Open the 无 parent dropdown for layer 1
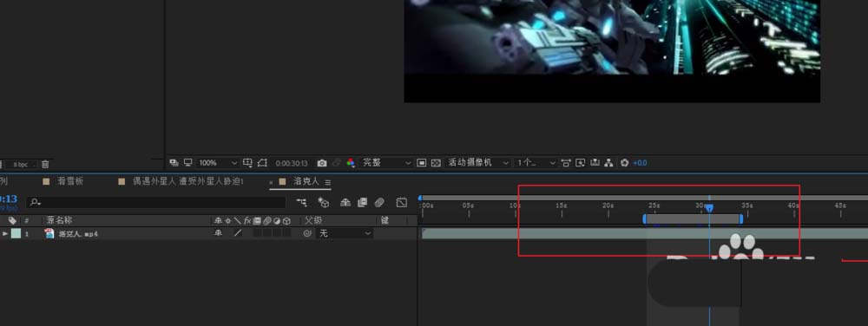The width and height of the screenshot is (868, 326). pos(345,234)
